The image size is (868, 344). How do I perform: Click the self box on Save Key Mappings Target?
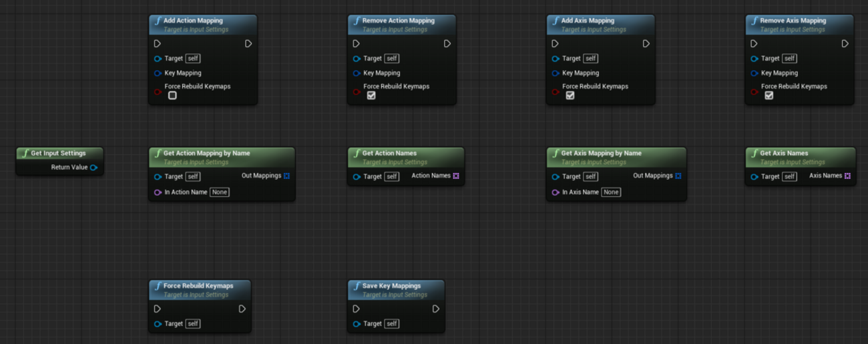[392, 324]
